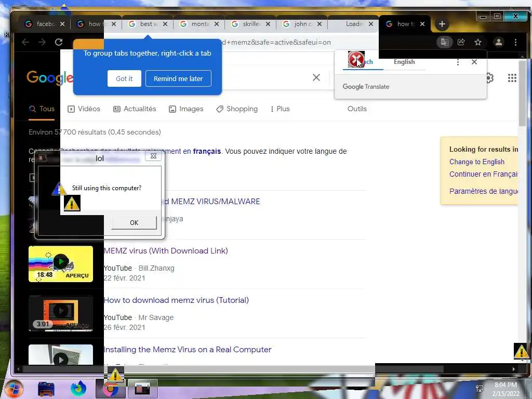Open a new browser tab

pyautogui.click(x=442, y=24)
